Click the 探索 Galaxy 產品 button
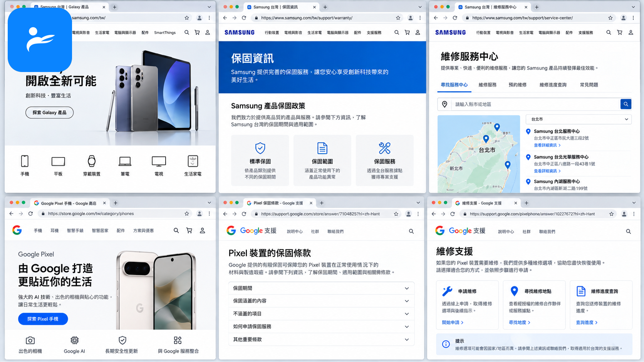 [x=49, y=112]
